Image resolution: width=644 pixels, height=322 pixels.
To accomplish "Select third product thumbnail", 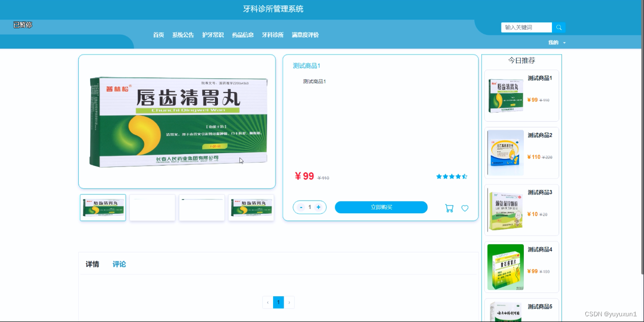I will (x=202, y=208).
